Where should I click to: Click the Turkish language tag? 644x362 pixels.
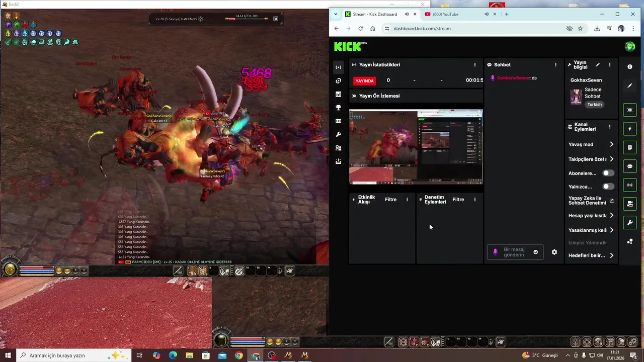(x=595, y=105)
